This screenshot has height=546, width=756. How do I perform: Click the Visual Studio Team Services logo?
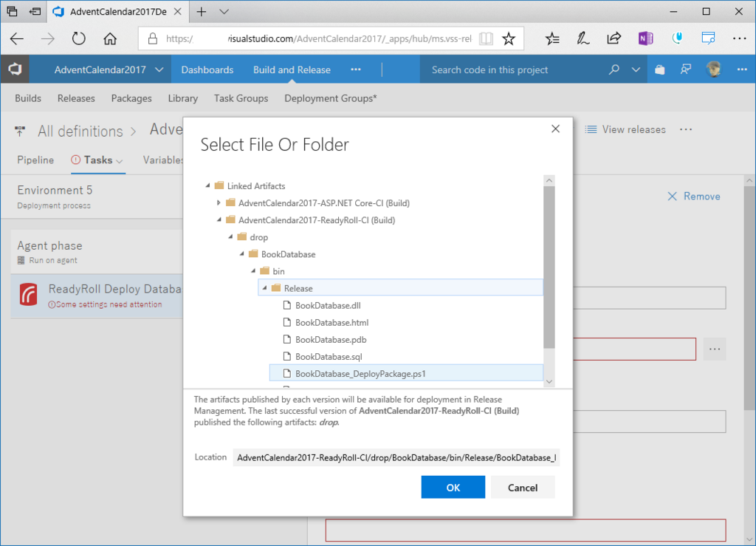pos(15,69)
